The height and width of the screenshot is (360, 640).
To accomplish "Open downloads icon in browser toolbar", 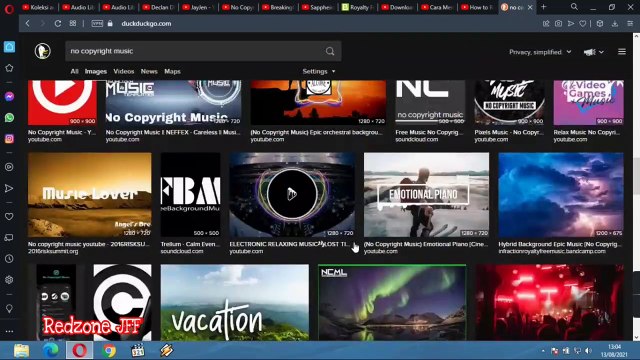I will click(615, 24).
